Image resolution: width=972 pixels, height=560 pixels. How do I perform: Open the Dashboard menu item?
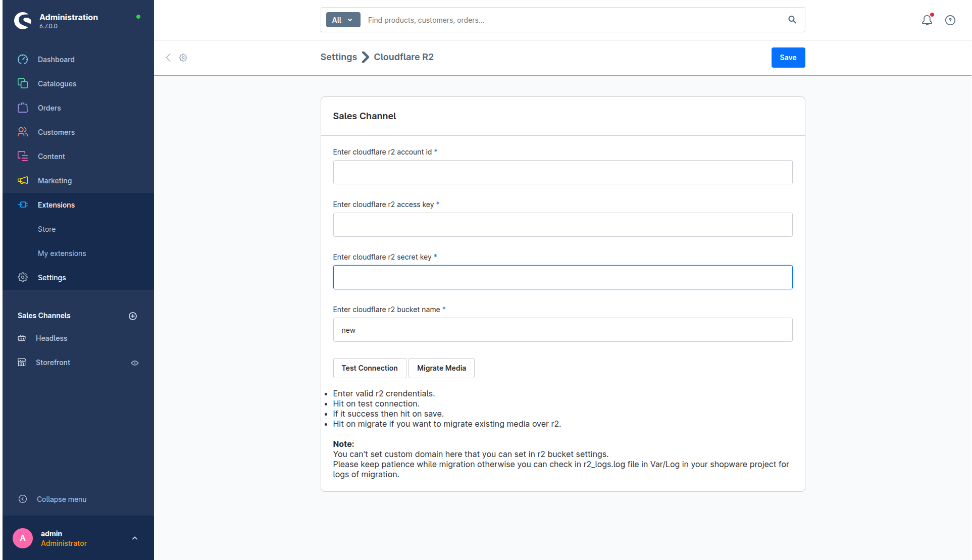[56, 60]
